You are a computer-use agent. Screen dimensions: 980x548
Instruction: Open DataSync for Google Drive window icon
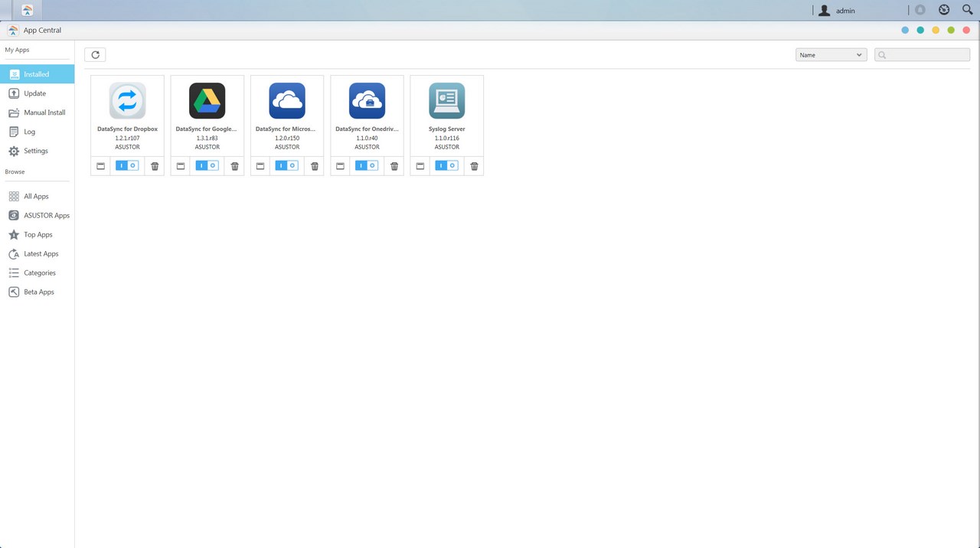click(180, 166)
